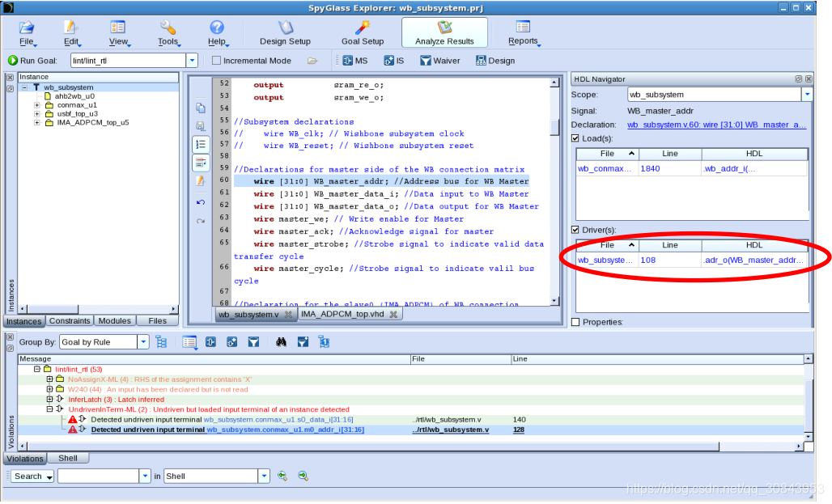Image resolution: width=832 pixels, height=504 pixels.
Task: Click the search next arrow icon
Action: click(303, 476)
